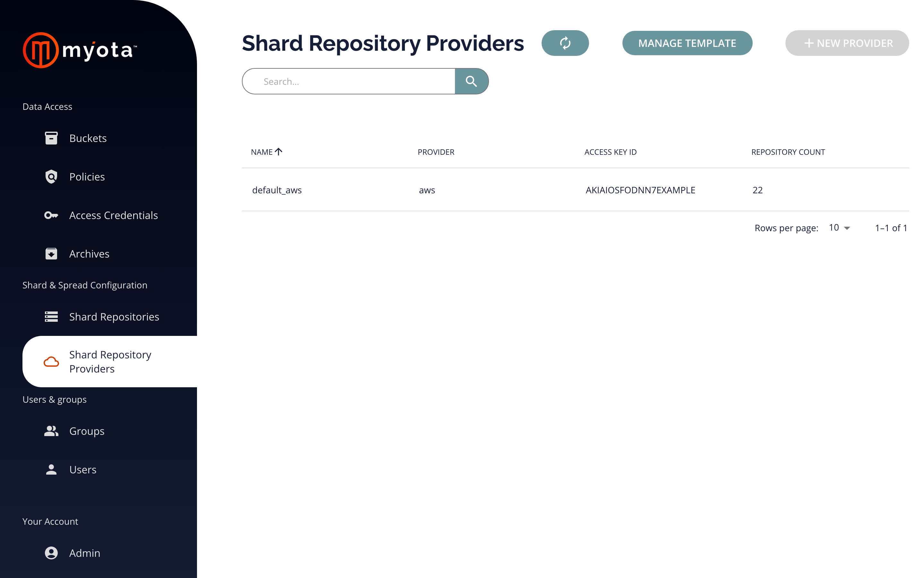Image resolution: width=924 pixels, height=578 pixels.
Task: Click the New Provider button
Action: [847, 43]
